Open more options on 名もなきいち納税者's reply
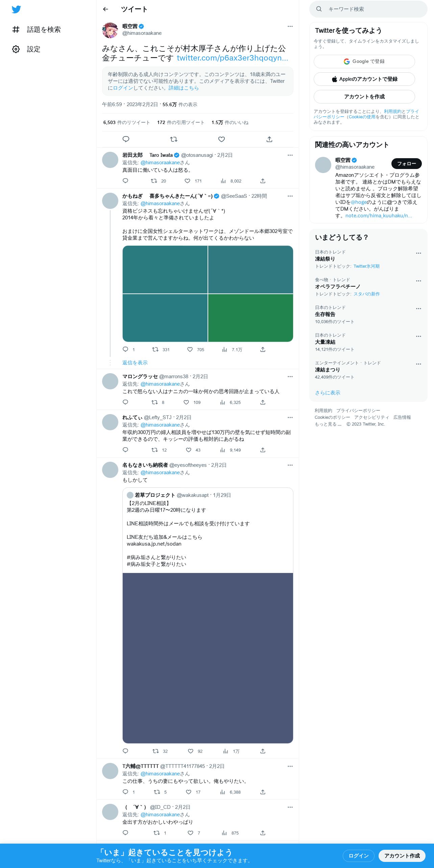 point(290,465)
